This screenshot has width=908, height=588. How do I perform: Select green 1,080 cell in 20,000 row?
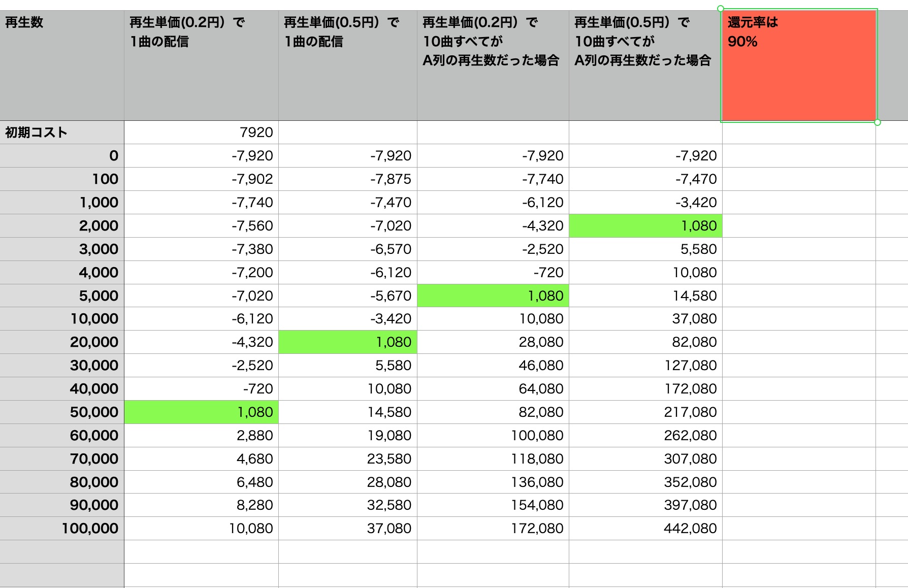348,342
